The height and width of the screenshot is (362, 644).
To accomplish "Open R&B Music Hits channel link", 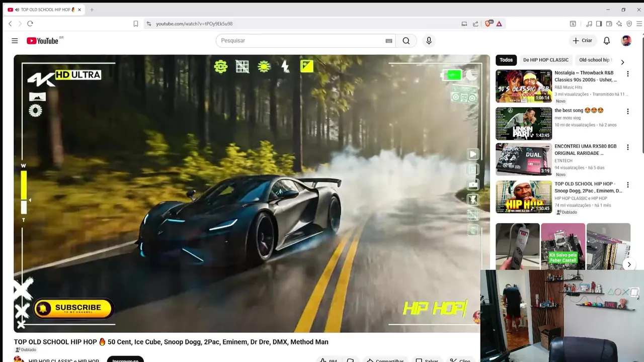I will [x=568, y=87].
